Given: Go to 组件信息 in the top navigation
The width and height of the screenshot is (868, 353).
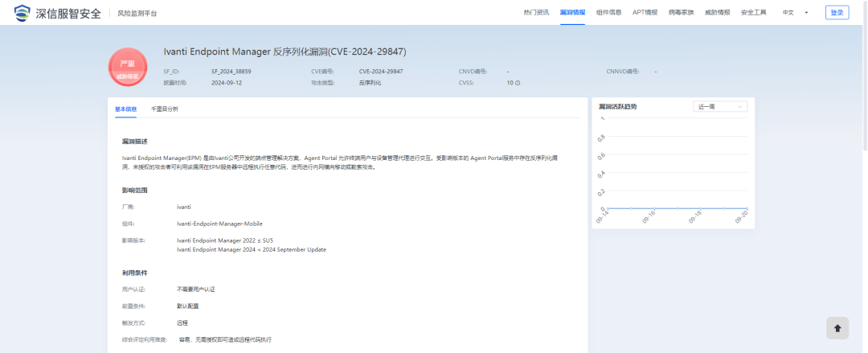Looking at the screenshot, I should coord(608,13).
